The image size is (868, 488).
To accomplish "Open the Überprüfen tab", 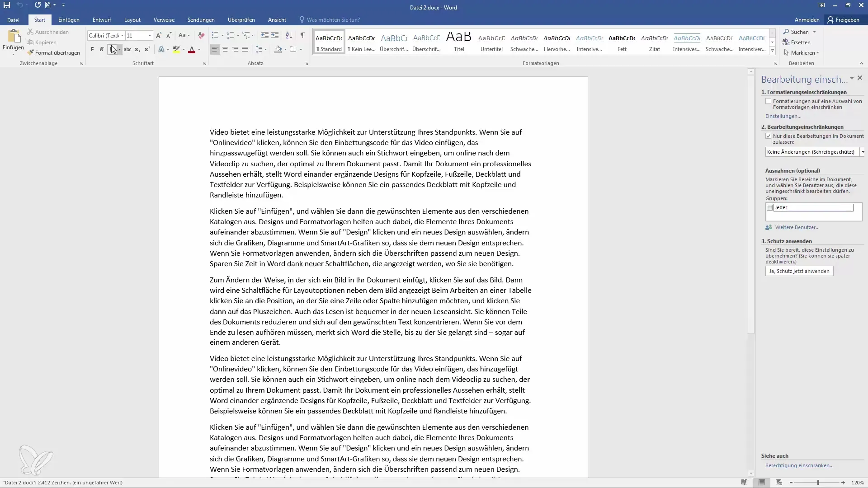I will pos(241,20).
